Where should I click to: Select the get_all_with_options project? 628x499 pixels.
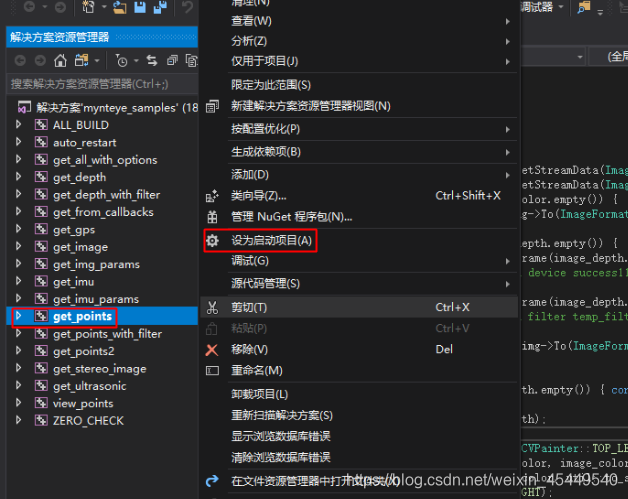click(105, 160)
